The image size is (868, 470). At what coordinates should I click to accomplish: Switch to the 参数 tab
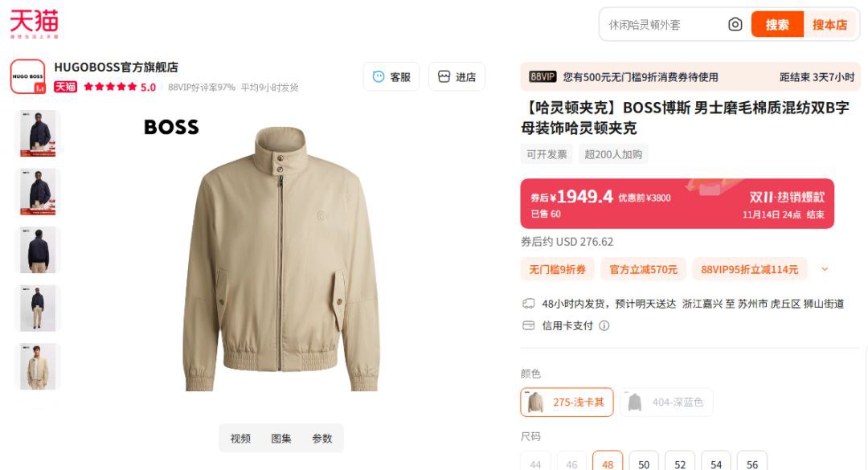(322, 439)
